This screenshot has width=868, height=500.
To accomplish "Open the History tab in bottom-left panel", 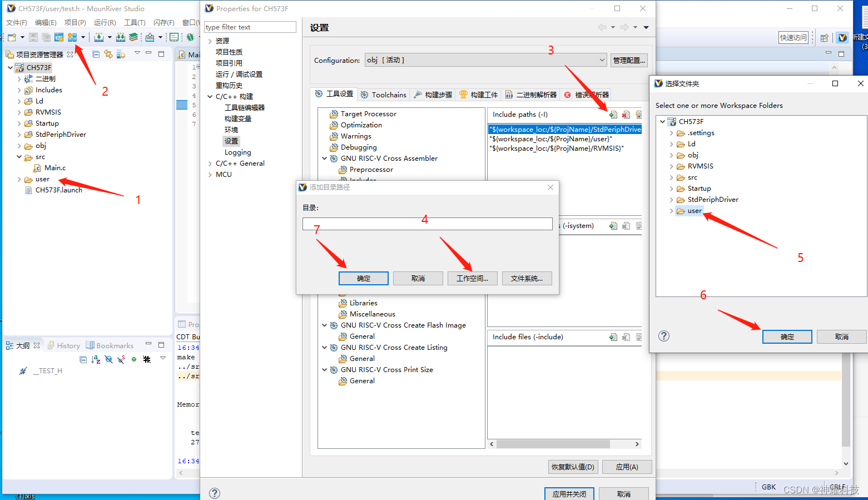I will click(64, 346).
